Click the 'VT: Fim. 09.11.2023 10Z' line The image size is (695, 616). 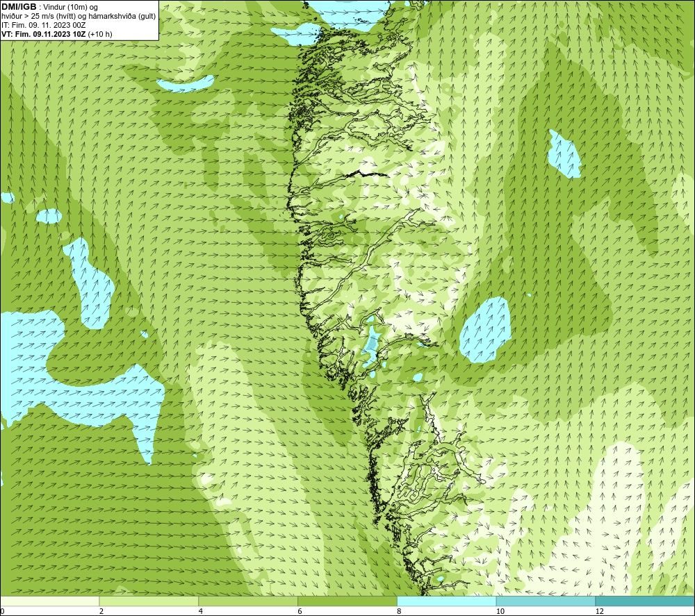[x=57, y=34]
